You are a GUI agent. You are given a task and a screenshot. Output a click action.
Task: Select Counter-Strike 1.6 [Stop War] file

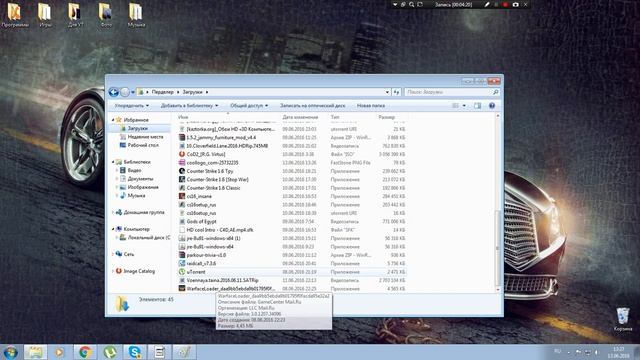pos(217,180)
